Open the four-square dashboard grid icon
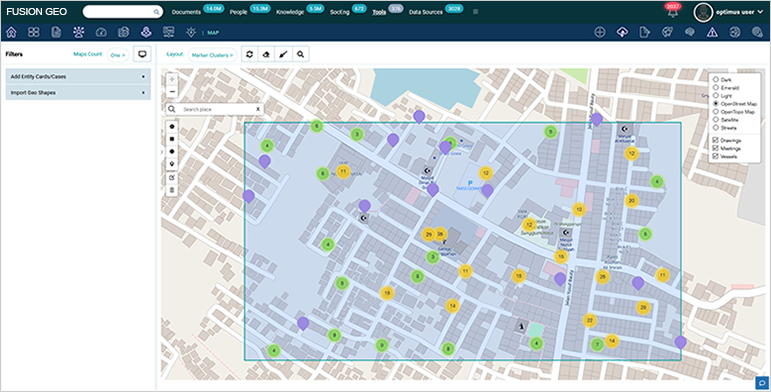This screenshot has width=771, height=392. [33, 32]
